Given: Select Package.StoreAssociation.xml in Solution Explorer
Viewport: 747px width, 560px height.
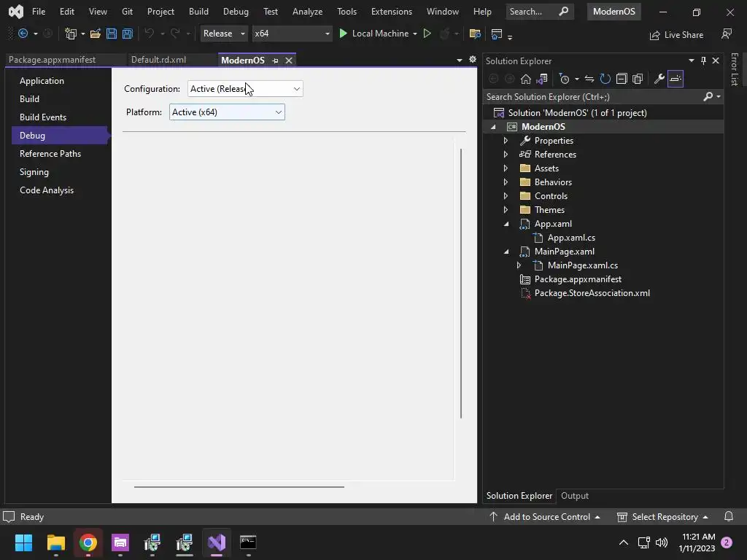Looking at the screenshot, I should [592, 293].
